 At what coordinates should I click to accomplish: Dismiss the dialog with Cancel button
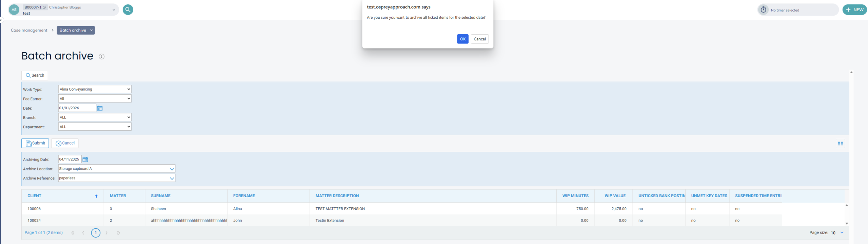479,39
